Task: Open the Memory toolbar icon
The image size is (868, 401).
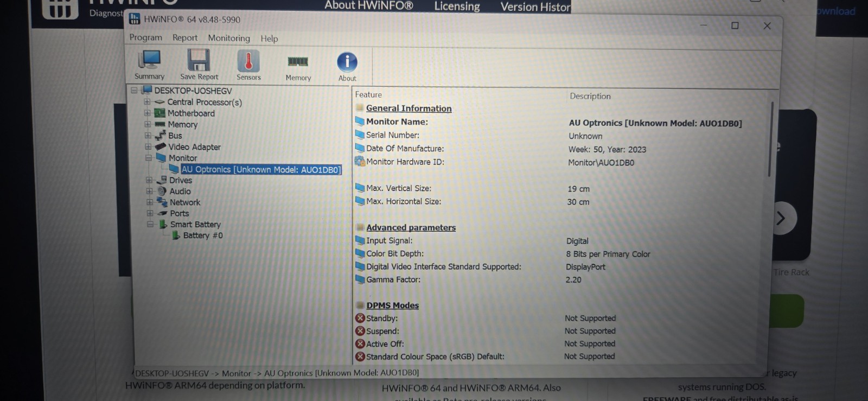Action: (x=298, y=67)
